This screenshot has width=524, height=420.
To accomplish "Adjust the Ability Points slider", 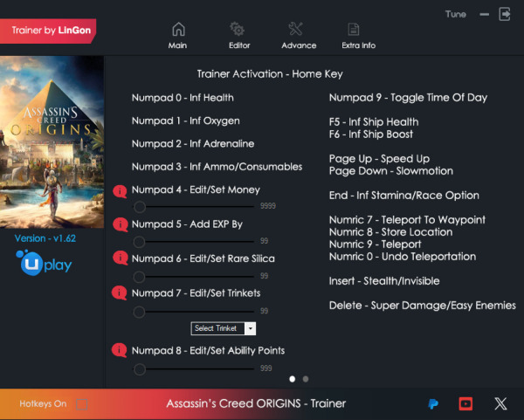I will 194,369.
